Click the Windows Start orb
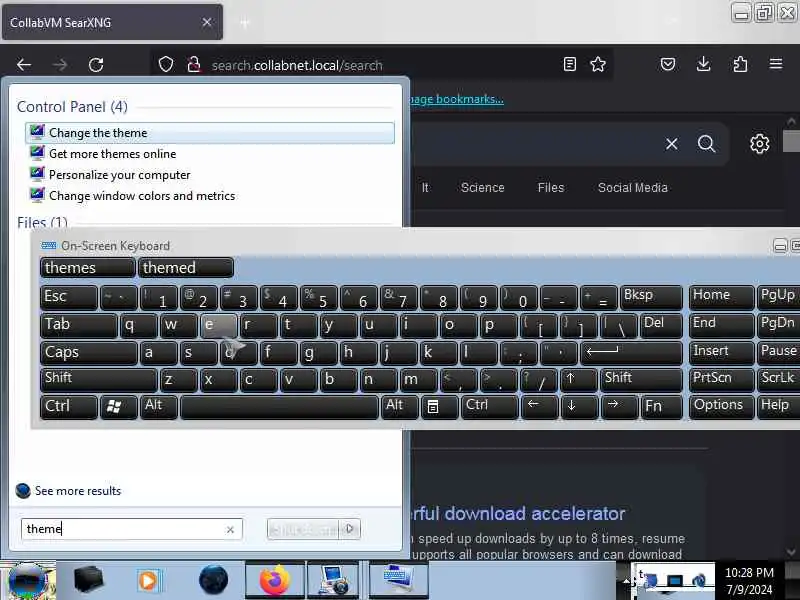800x600 pixels. click(x=28, y=581)
